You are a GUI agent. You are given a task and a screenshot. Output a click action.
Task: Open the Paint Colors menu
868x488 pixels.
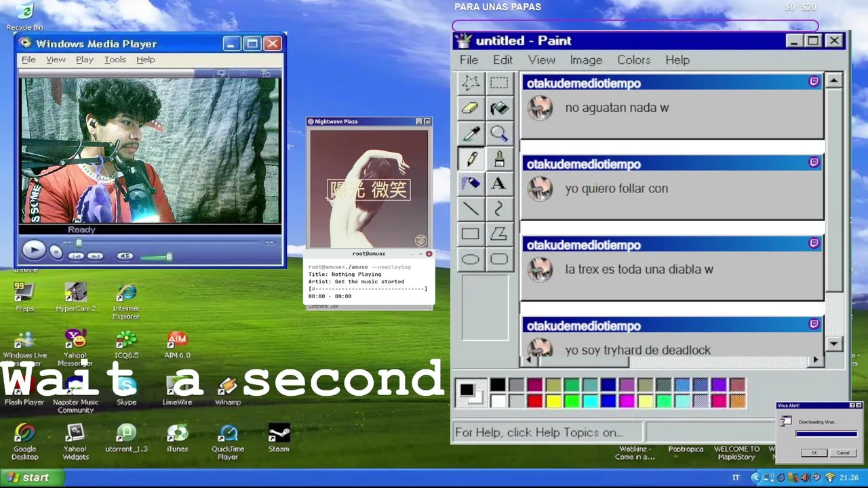[634, 60]
